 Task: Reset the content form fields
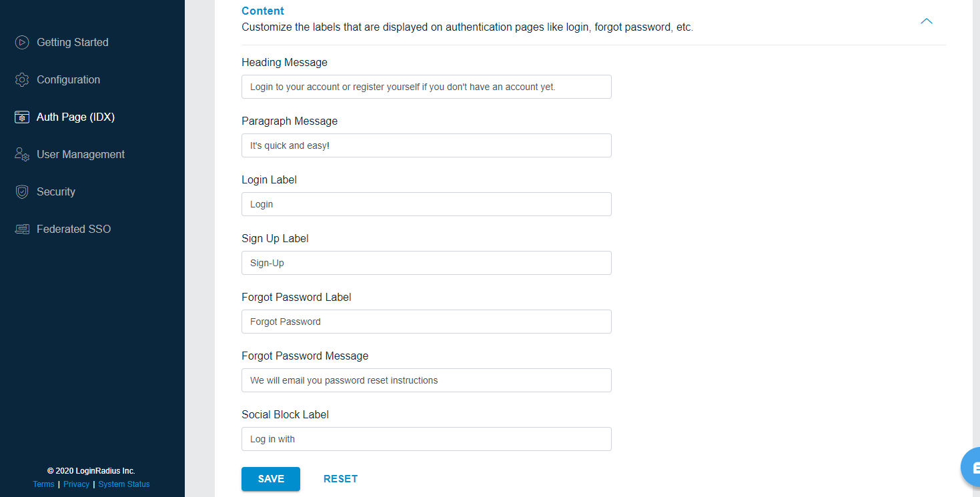pyautogui.click(x=340, y=478)
